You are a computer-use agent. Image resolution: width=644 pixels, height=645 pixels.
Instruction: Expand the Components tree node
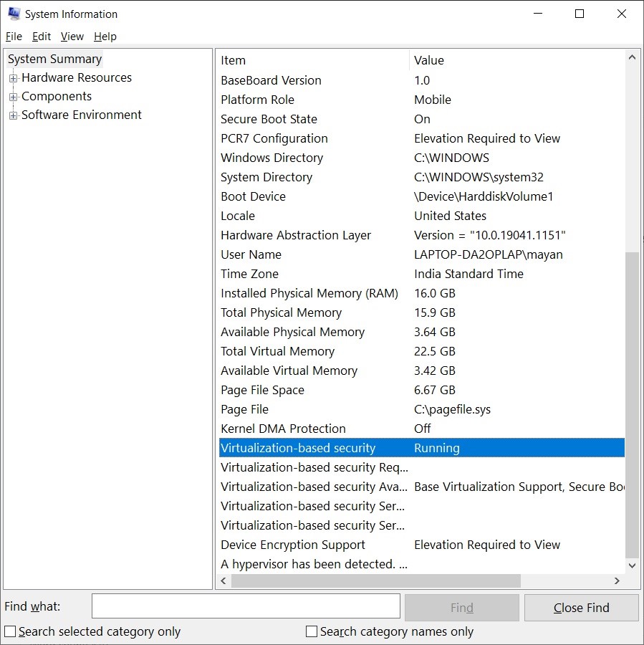tap(13, 97)
